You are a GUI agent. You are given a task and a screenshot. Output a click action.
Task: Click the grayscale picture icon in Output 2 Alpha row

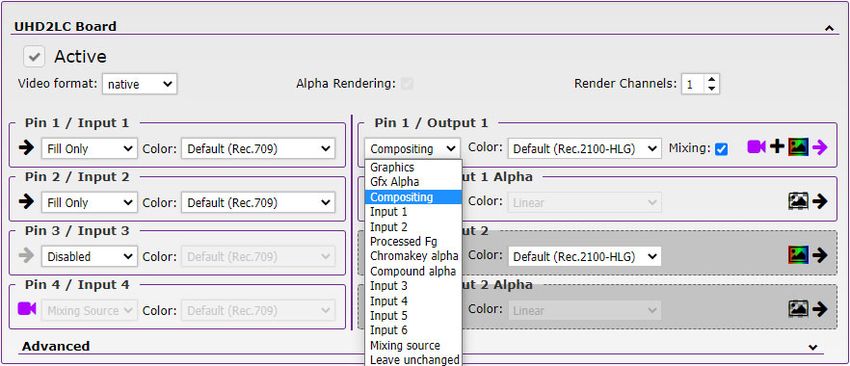[798, 309]
